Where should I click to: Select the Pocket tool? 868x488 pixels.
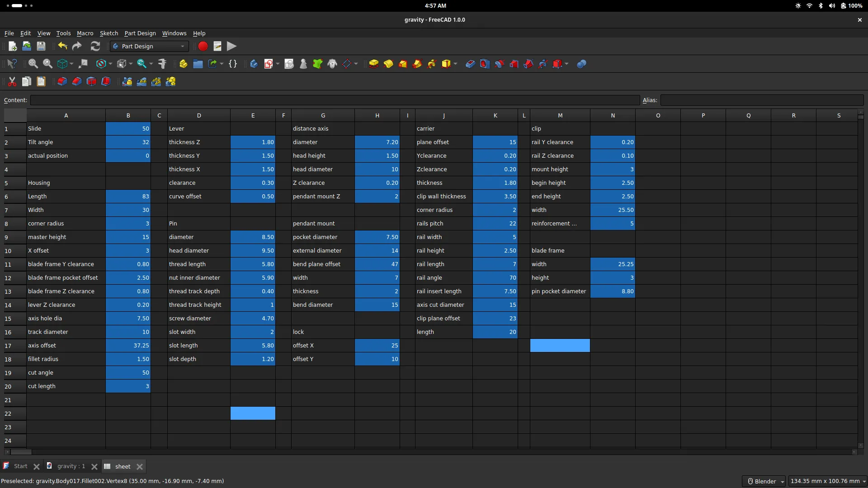point(470,64)
